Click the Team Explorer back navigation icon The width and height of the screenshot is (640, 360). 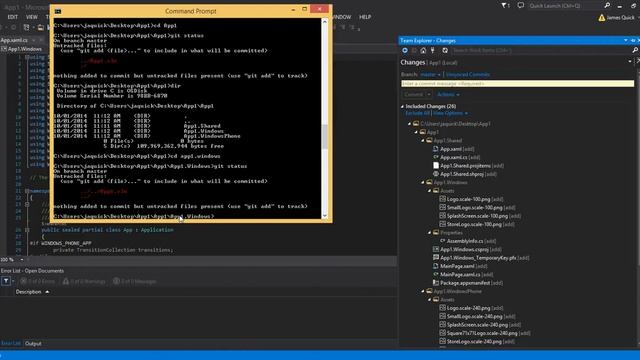point(404,50)
